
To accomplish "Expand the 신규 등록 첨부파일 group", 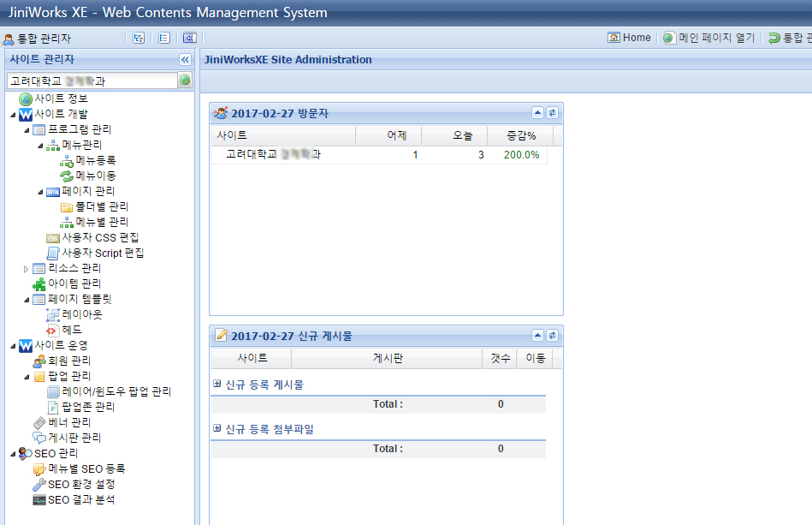I will (x=217, y=429).
